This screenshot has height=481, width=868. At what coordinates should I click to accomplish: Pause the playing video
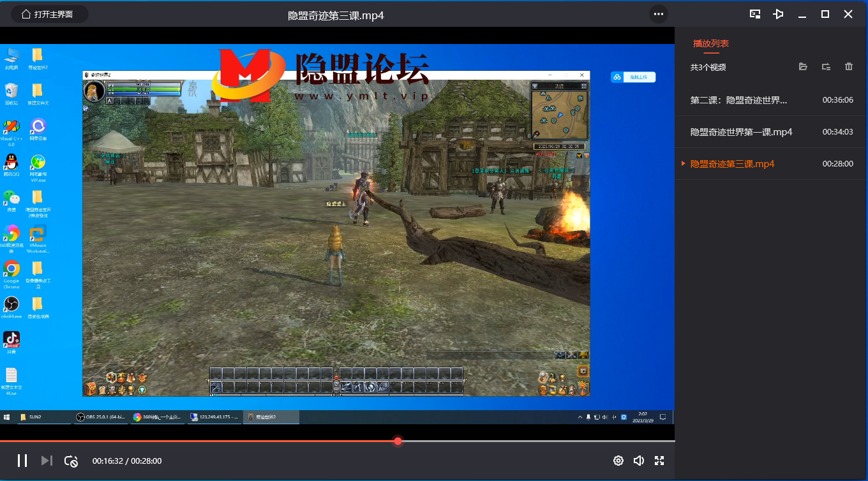22,461
